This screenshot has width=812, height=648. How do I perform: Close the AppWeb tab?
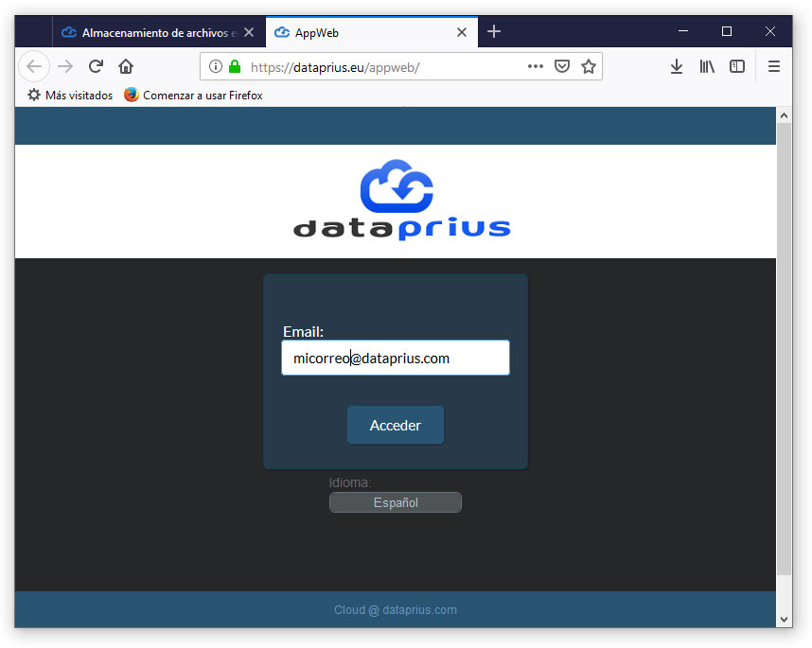click(x=462, y=32)
